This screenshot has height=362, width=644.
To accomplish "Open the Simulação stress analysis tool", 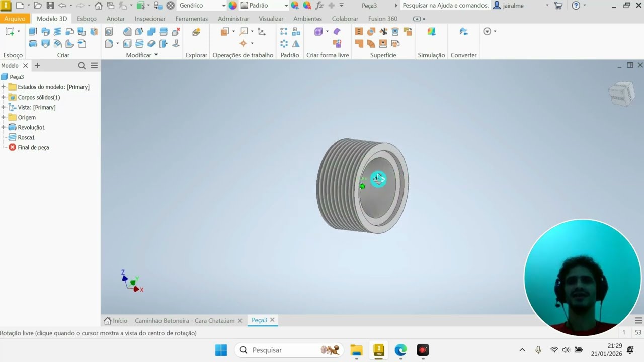I will 431,32.
